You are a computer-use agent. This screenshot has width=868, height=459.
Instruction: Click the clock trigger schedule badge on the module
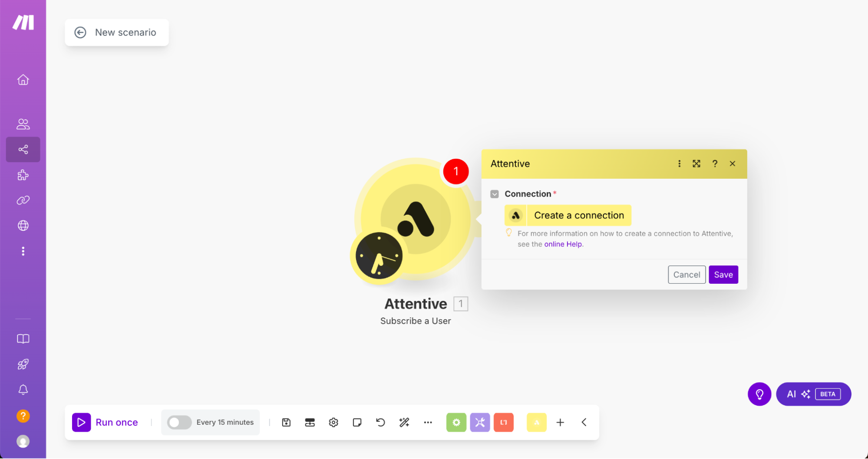click(379, 256)
